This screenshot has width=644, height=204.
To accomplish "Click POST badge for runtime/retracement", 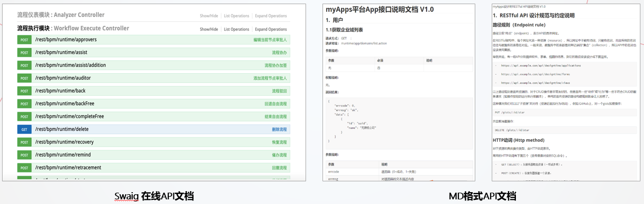I will [24, 168].
